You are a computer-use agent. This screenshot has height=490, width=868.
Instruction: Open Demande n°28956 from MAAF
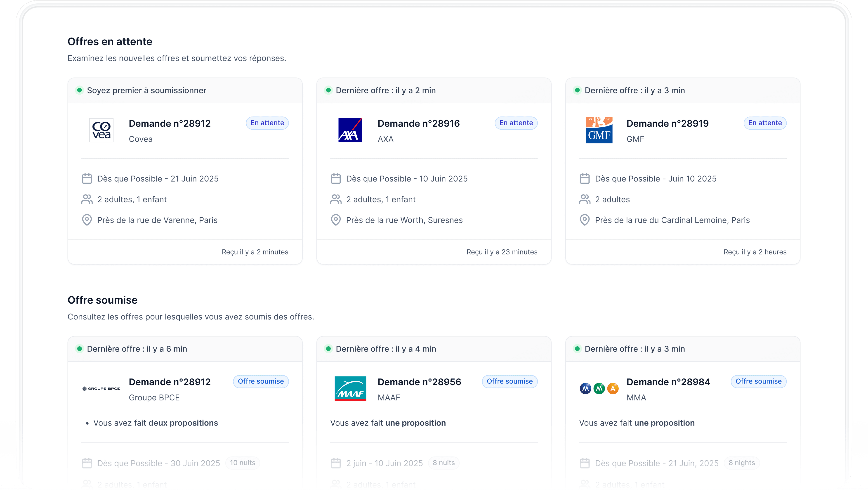point(419,382)
